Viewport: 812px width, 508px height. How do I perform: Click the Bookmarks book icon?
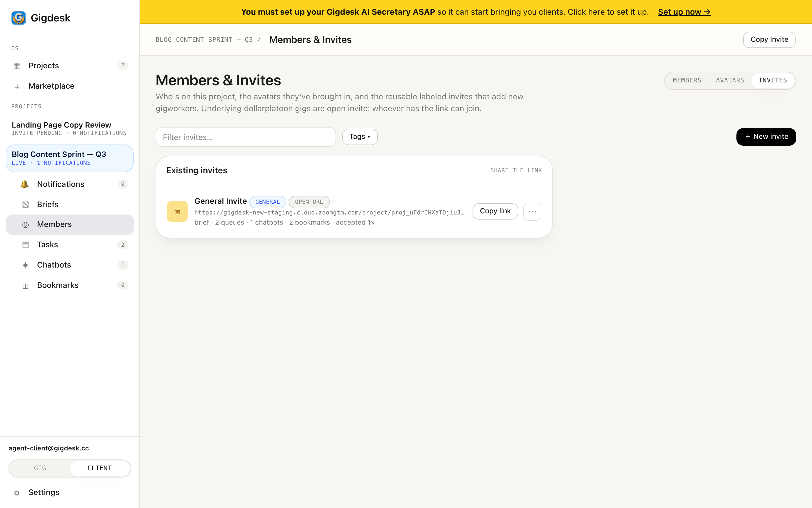(25, 286)
